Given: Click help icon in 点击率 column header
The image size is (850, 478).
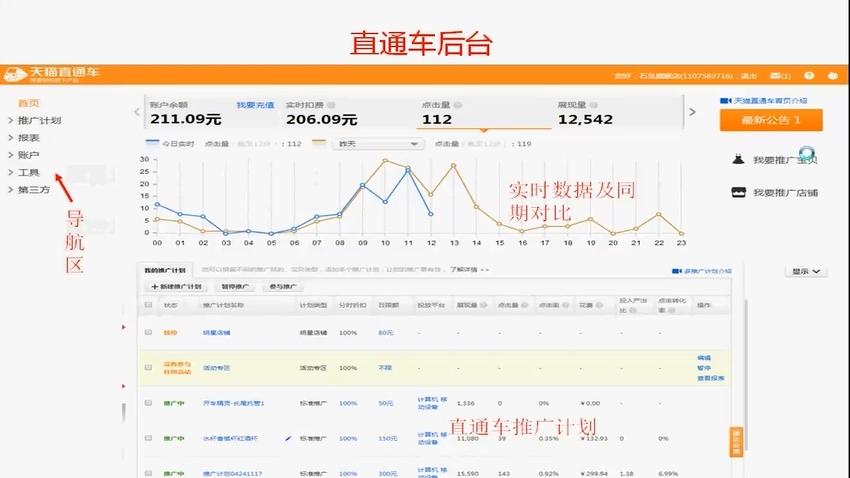Looking at the screenshot, I should pos(565,305).
